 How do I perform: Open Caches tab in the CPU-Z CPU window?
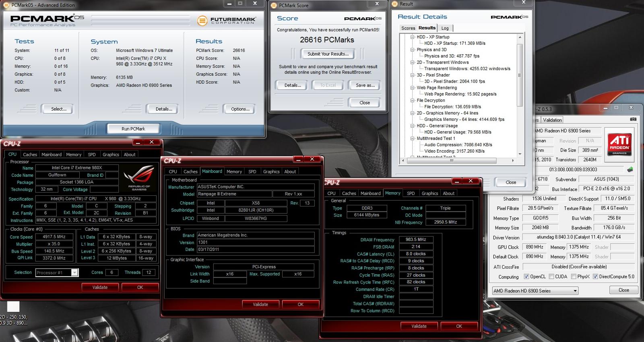coord(30,155)
